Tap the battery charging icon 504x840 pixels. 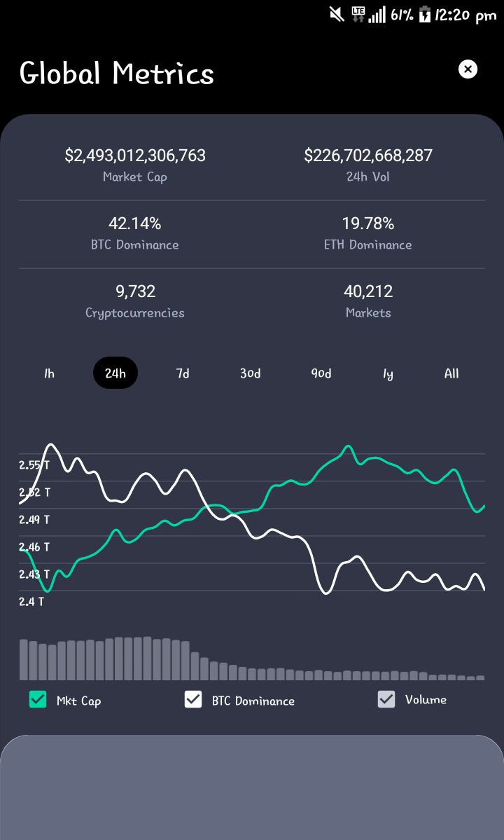click(424, 15)
